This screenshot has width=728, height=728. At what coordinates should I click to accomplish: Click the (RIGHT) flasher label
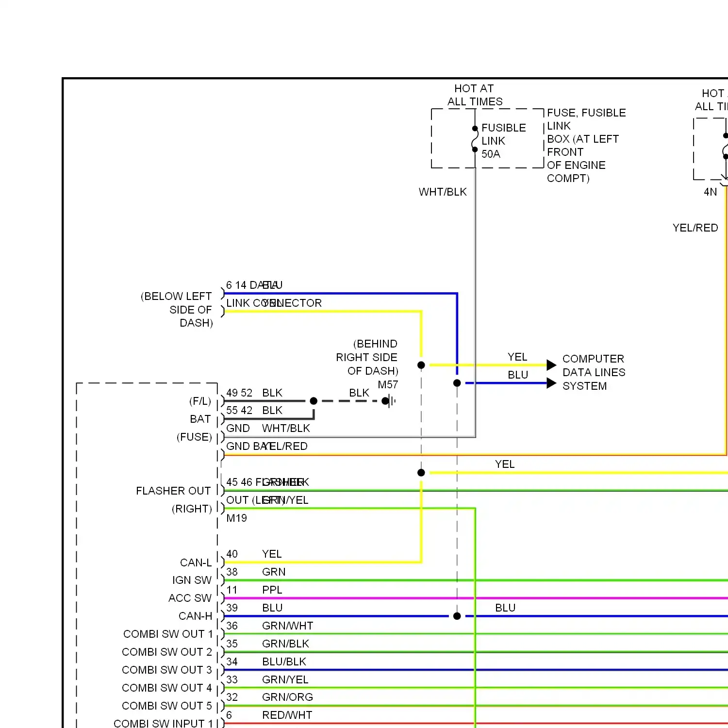pos(192,509)
